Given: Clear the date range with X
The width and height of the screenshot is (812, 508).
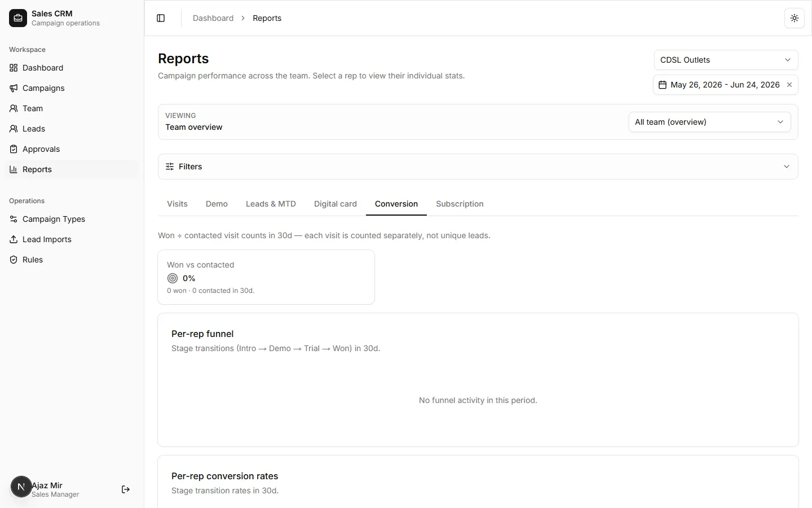Looking at the screenshot, I should coord(789,85).
